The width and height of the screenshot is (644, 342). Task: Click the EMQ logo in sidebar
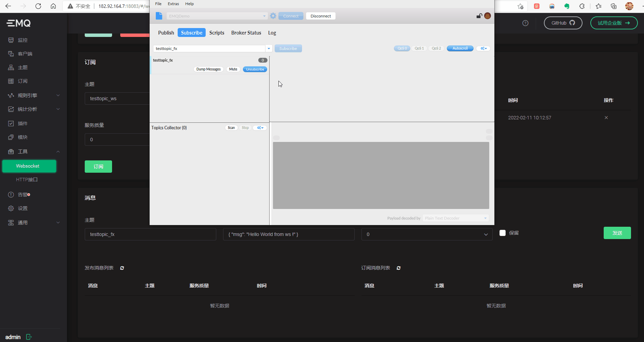tap(19, 23)
